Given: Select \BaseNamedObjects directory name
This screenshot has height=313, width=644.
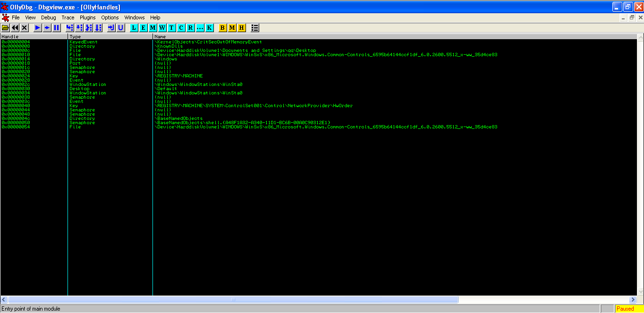Looking at the screenshot, I should click(178, 118).
